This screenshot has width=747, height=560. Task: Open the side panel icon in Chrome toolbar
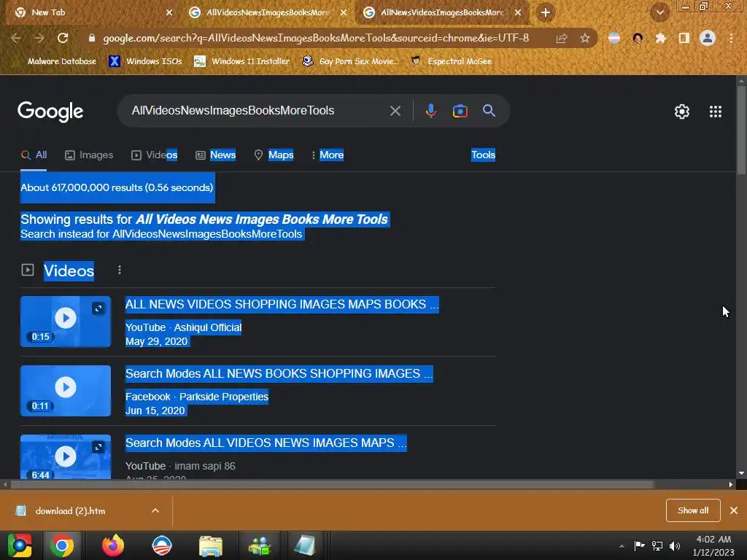click(684, 38)
